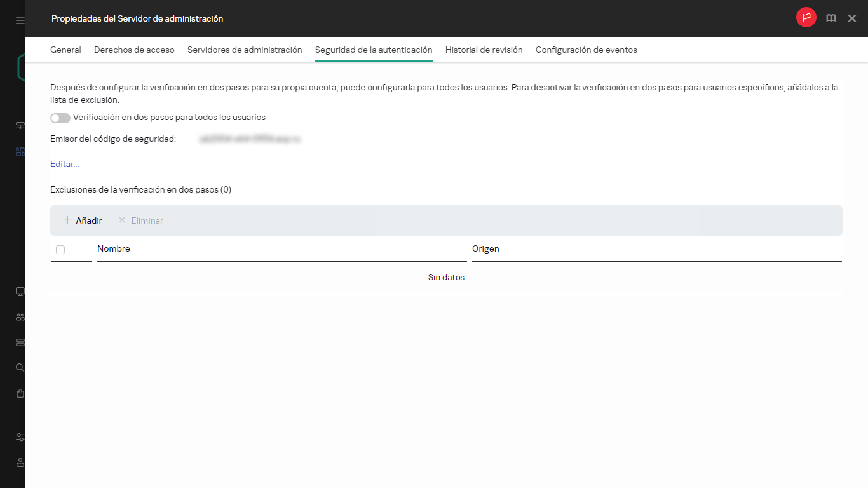The image size is (868, 488).
Task: Click the red flag notifications icon
Action: click(x=806, y=18)
